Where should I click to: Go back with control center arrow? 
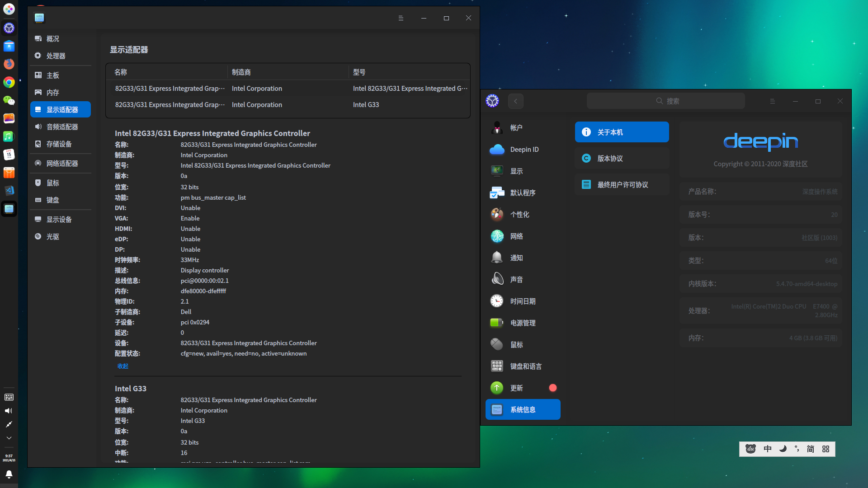[515, 101]
